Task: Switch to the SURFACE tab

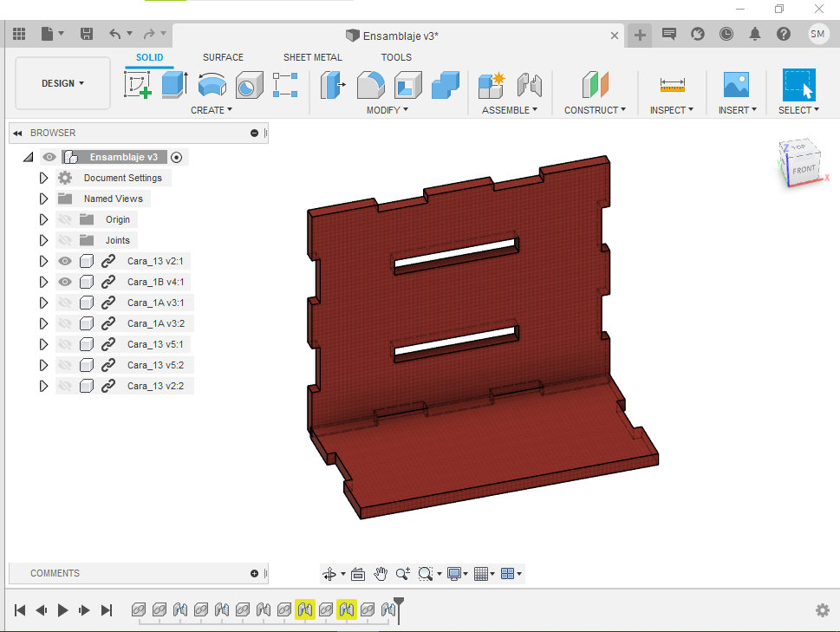Action: pos(223,57)
